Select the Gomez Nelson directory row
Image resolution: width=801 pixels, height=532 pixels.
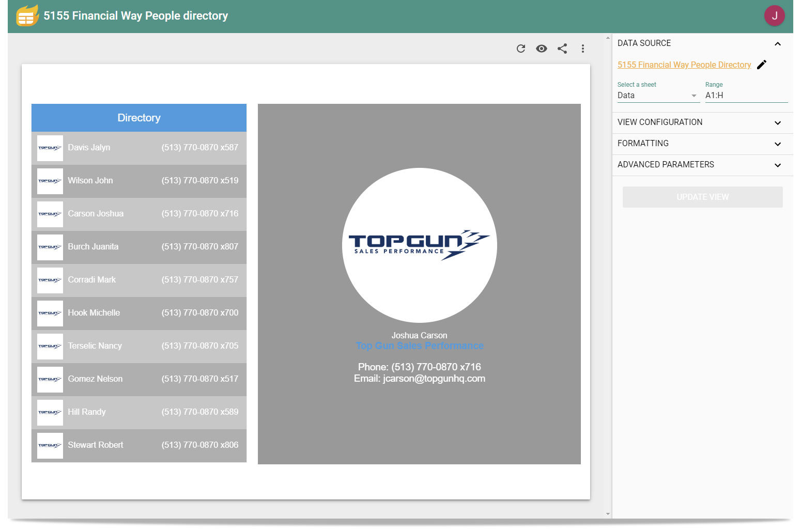tap(139, 380)
